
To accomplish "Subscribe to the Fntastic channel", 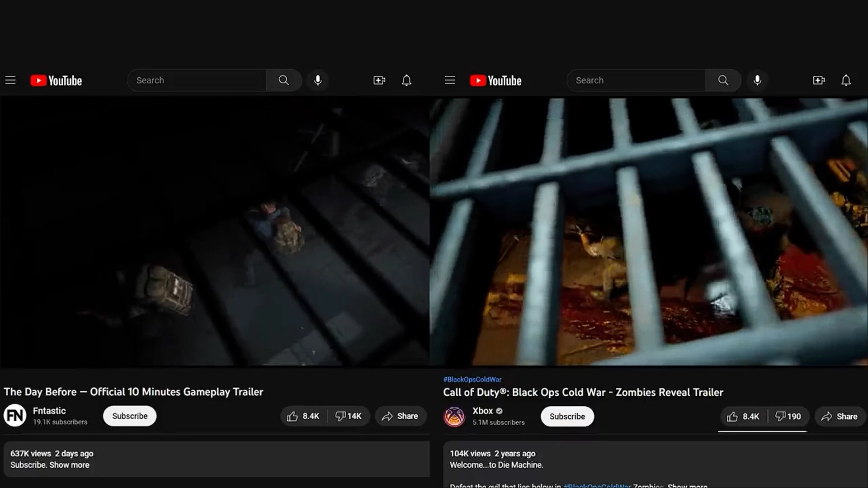I will [130, 416].
